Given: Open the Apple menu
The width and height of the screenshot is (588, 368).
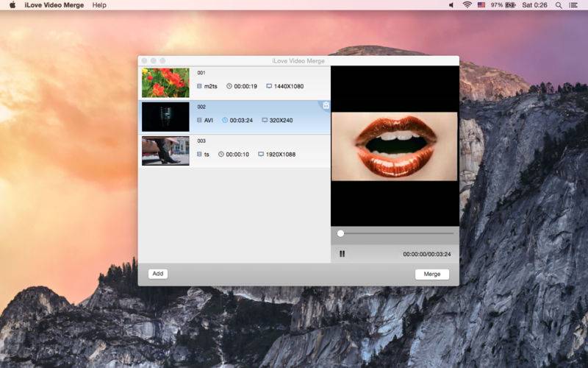Looking at the screenshot, I should [x=12, y=5].
